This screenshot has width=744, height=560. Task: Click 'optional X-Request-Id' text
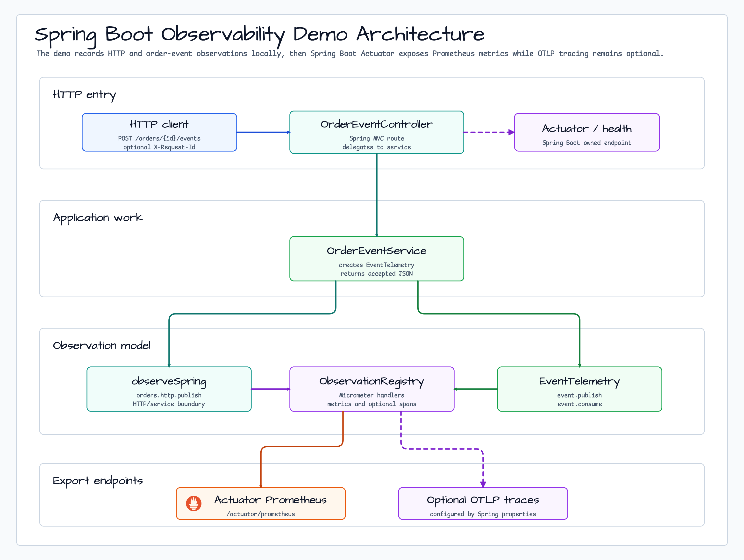[x=159, y=147]
